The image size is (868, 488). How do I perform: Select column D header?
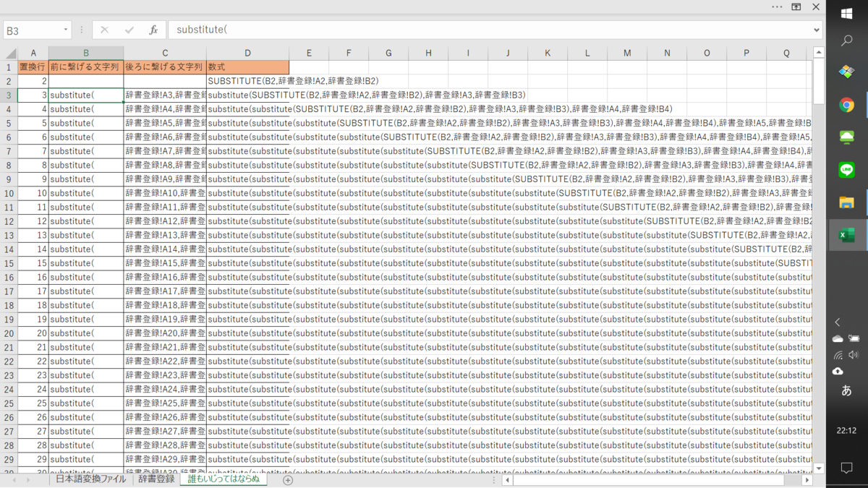[247, 53]
